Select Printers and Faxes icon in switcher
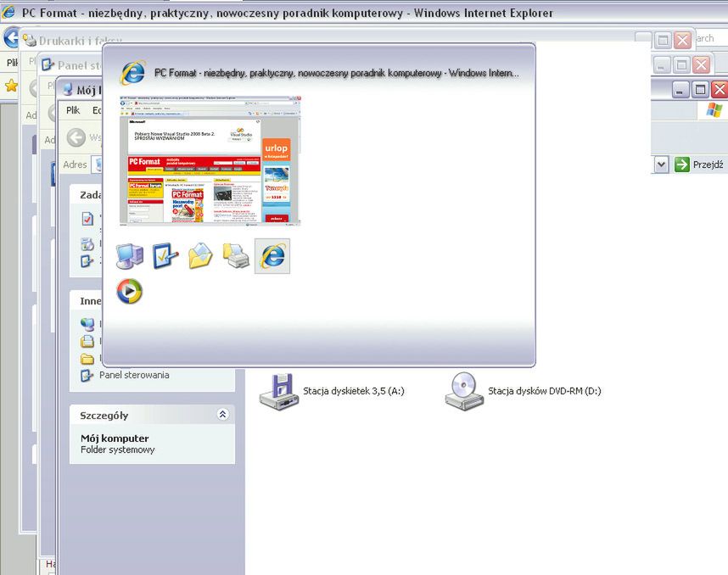This screenshot has height=575, width=728. 237,256
